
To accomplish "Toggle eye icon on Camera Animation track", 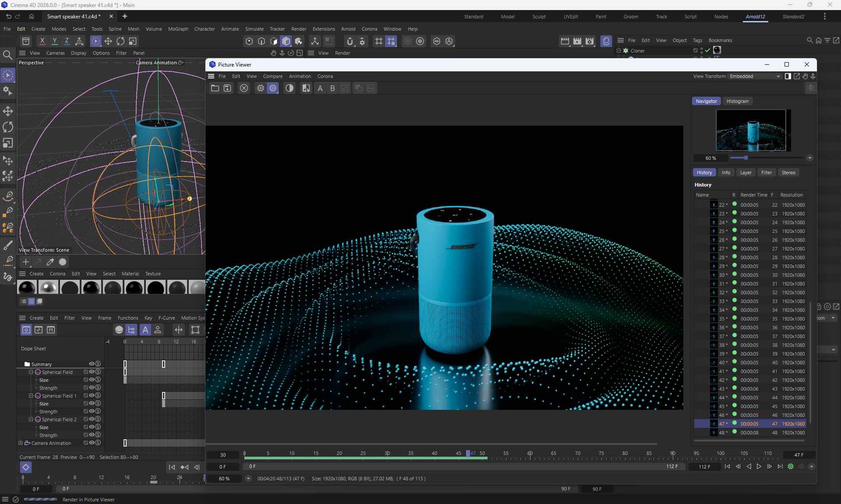I will 92,443.
